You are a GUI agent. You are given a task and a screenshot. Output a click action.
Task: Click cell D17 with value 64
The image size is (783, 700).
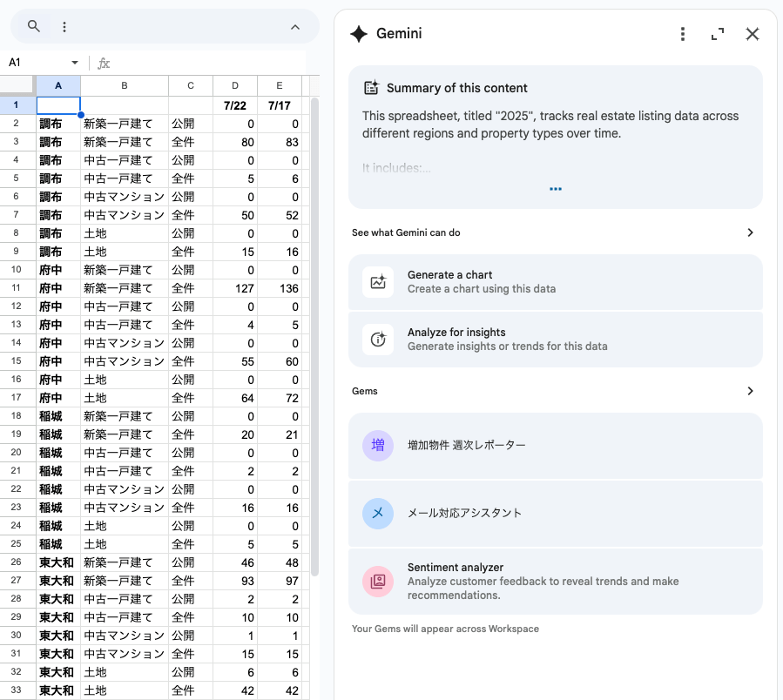(235, 398)
